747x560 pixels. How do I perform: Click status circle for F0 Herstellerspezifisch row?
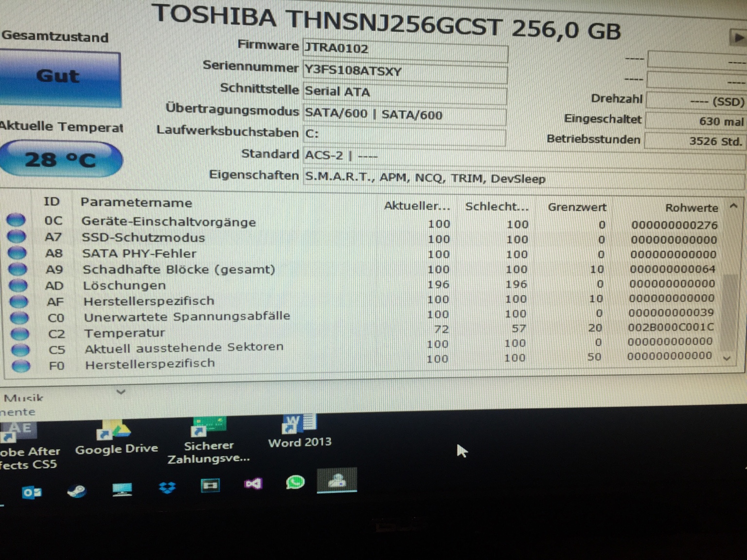pyautogui.click(x=20, y=366)
